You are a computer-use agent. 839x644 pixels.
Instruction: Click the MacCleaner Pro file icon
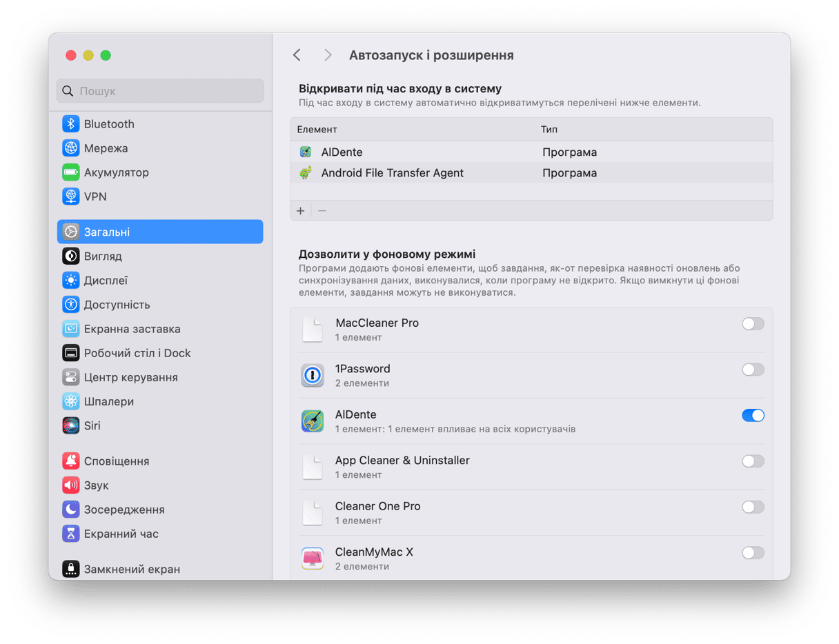313,330
